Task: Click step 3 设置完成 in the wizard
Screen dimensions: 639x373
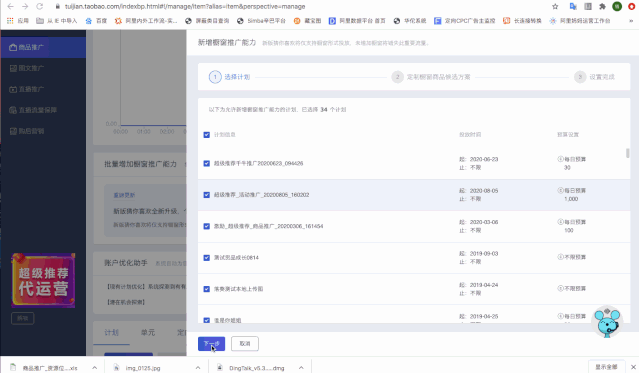Action: click(594, 77)
